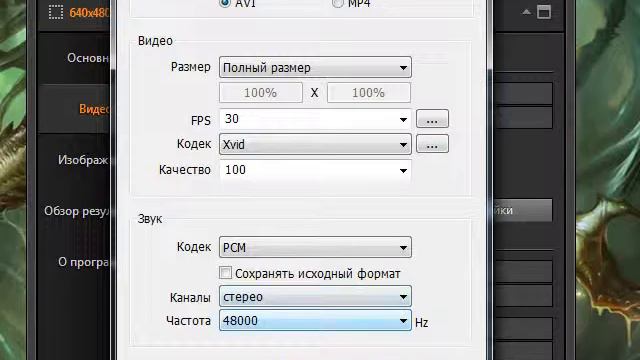Click the ellipsis button next to FPS
Screen dimensions: 640x360
coord(432,119)
